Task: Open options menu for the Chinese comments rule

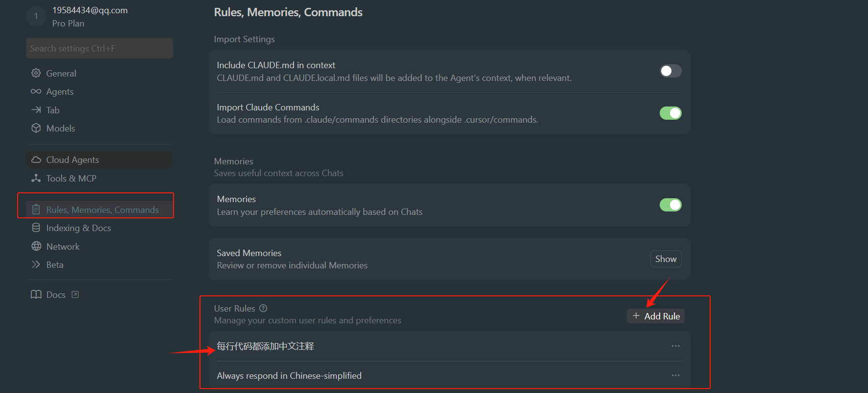Action: [x=675, y=346]
